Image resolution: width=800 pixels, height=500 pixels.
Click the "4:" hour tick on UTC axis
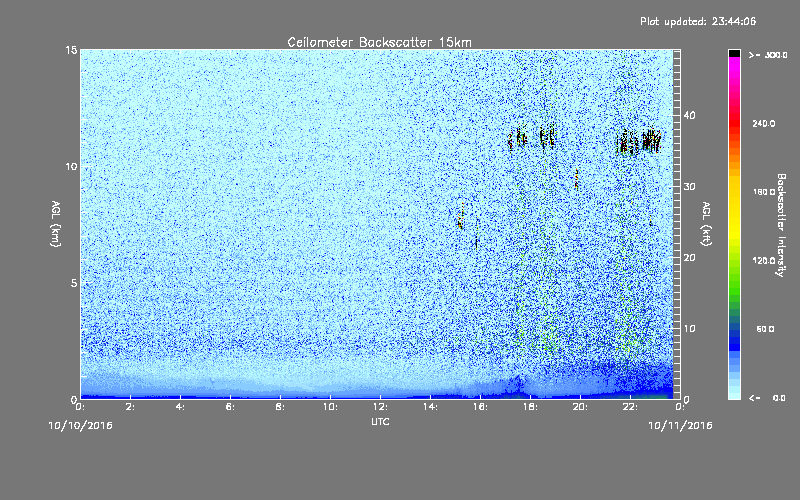(x=181, y=407)
